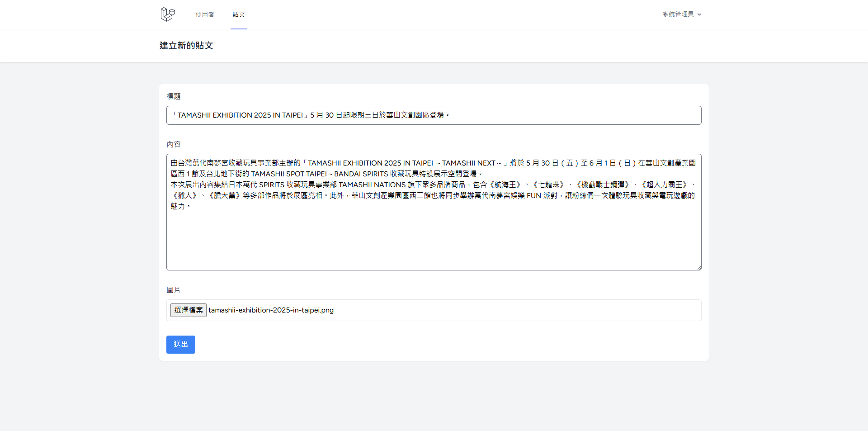Click the 圖片 field label
The image size is (868, 431).
coord(174,290)
